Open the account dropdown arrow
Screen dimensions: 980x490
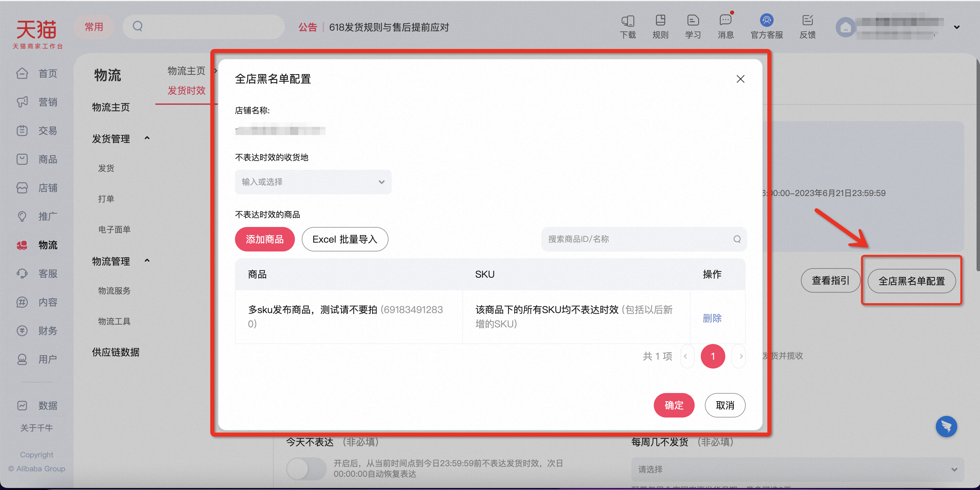[x=957, y=27]
